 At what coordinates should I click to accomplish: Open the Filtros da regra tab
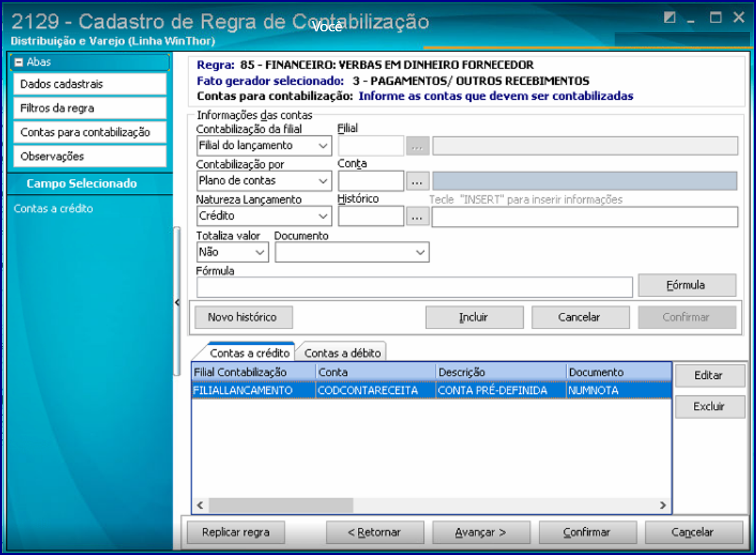pyautogui.click(x=89, y=108)
